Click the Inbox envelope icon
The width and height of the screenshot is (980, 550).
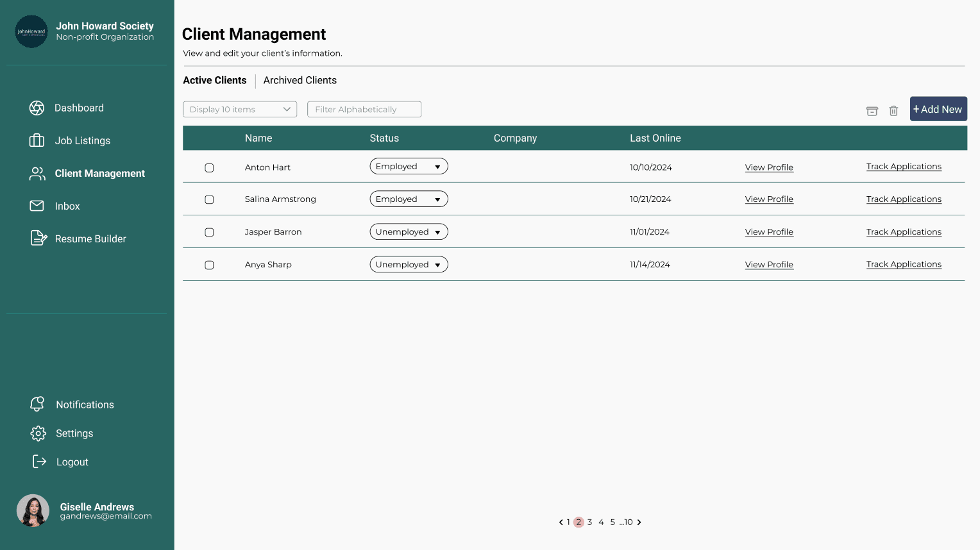(37, 206)
